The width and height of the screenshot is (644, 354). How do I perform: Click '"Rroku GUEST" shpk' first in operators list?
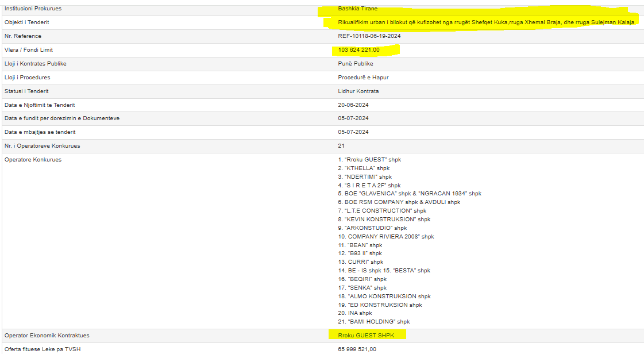(369, 160)
